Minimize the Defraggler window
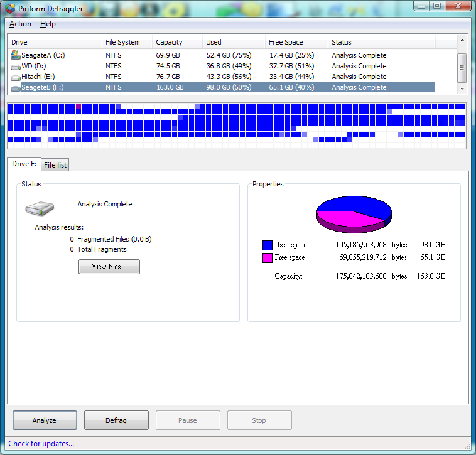Screen dimensions: 476x455 point(421,6)
